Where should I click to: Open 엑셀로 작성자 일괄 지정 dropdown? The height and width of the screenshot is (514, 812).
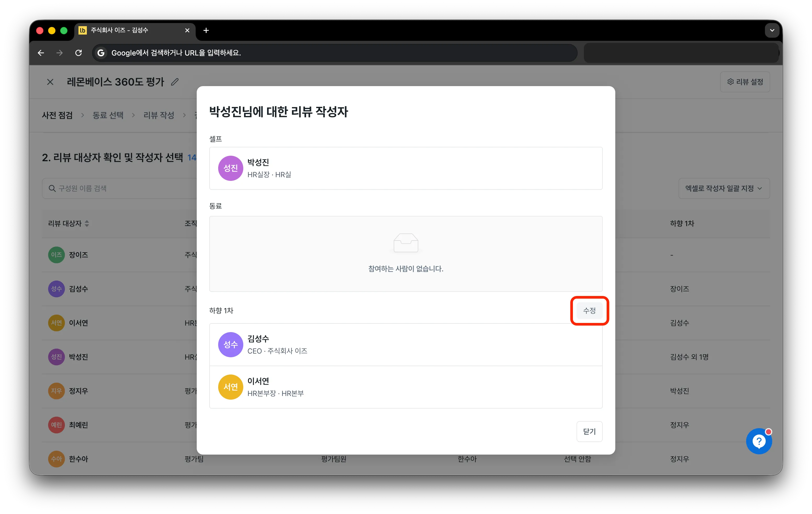pos(724,188)
